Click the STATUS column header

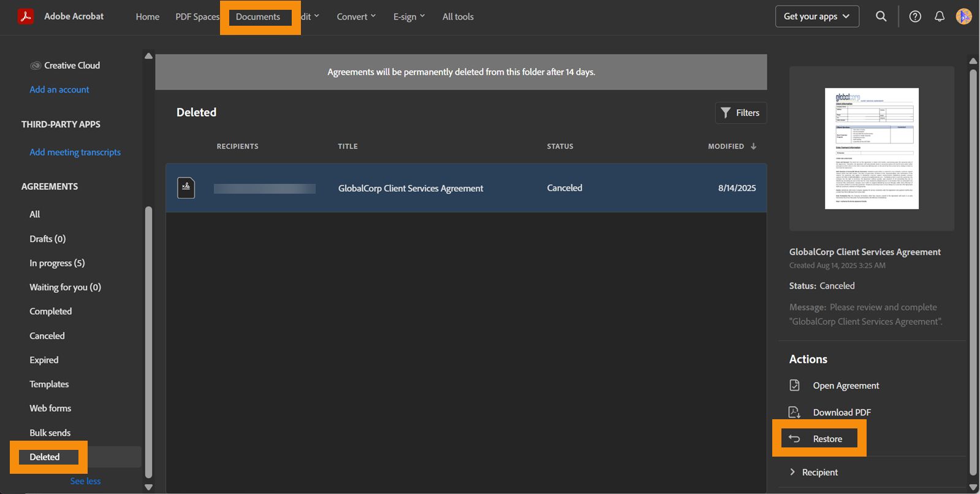click(x=560, y=146)
